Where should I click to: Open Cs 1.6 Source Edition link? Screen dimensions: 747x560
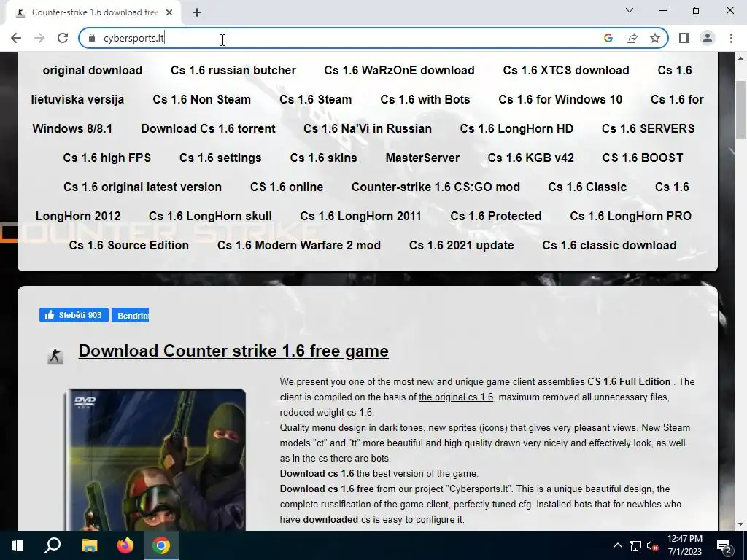point(128,245)
